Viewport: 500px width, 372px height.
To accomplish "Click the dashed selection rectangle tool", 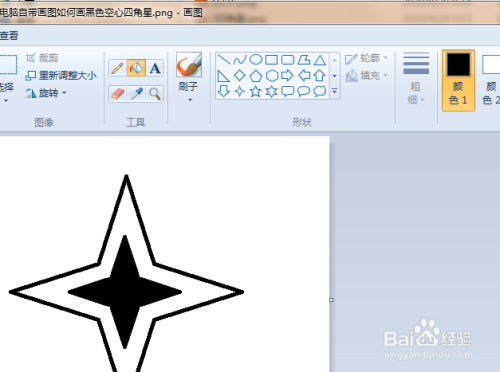I will click(x=8, y=65).
